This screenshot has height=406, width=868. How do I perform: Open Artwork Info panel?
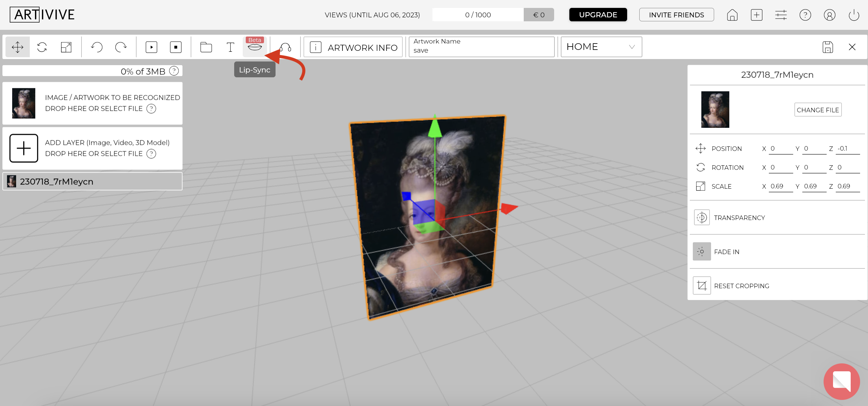click(353, 47)
